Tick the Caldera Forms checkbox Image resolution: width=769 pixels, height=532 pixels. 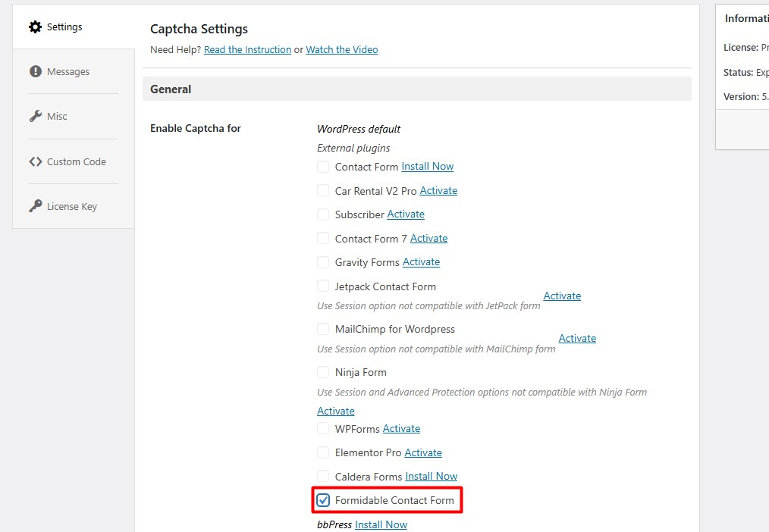pos(323,476)
